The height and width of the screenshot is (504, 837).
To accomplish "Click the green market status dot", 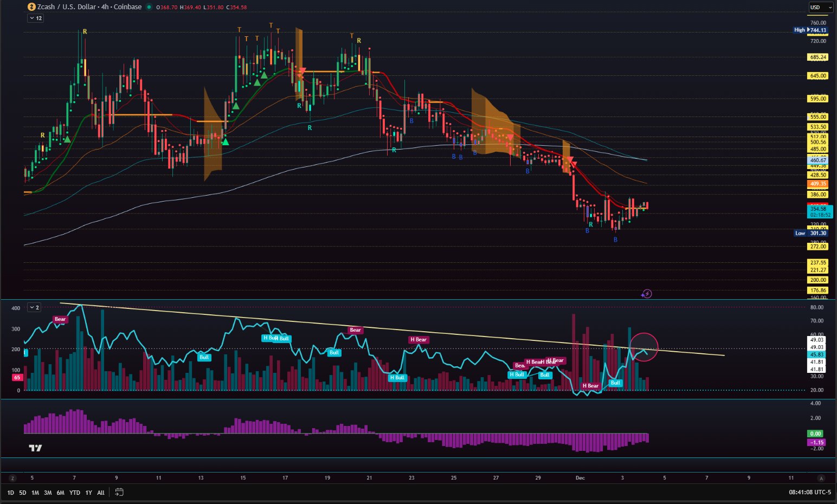I will [x=149, y=7].
